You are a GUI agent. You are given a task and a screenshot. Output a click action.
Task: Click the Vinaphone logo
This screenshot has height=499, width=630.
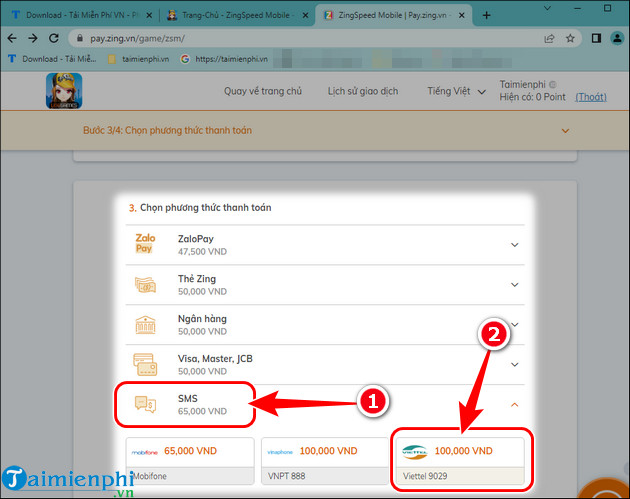click(x=280, y=452)
